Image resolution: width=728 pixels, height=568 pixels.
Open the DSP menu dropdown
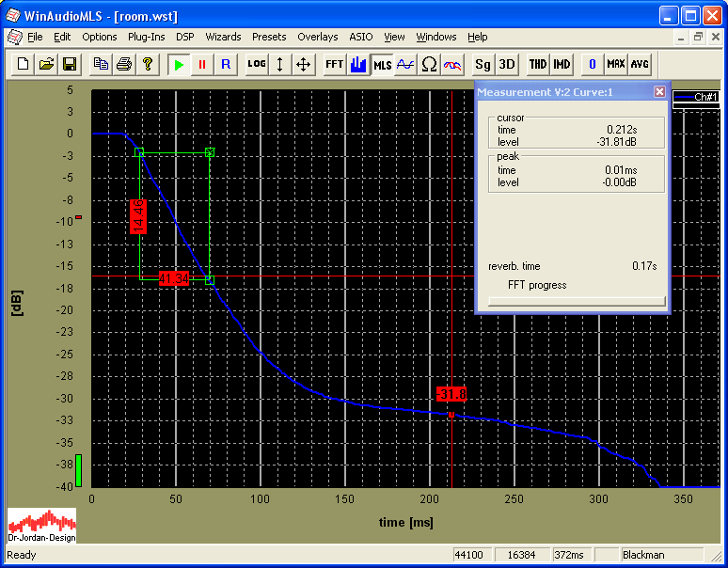click(x=184, y=37)
